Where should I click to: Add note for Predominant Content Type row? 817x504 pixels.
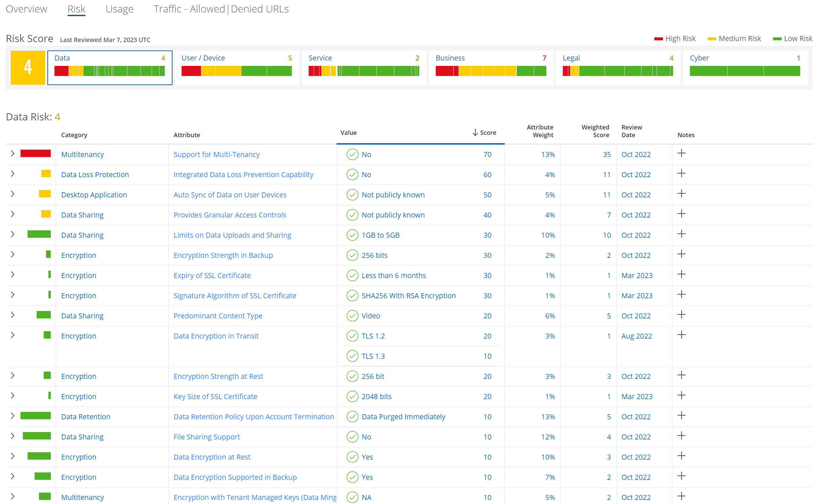click(x=681, y=315)
